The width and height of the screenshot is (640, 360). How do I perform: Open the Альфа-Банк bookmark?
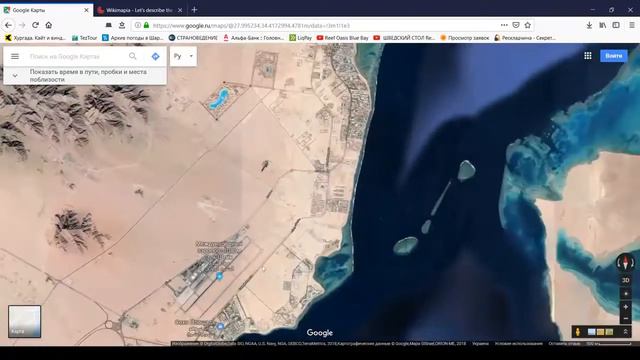253,38
